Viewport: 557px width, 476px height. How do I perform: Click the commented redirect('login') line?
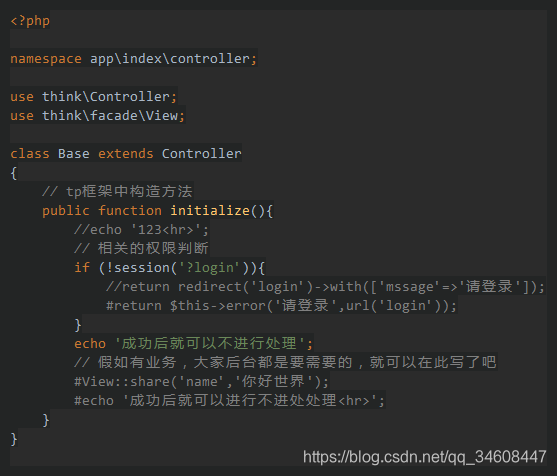click(x=325, y=287)
